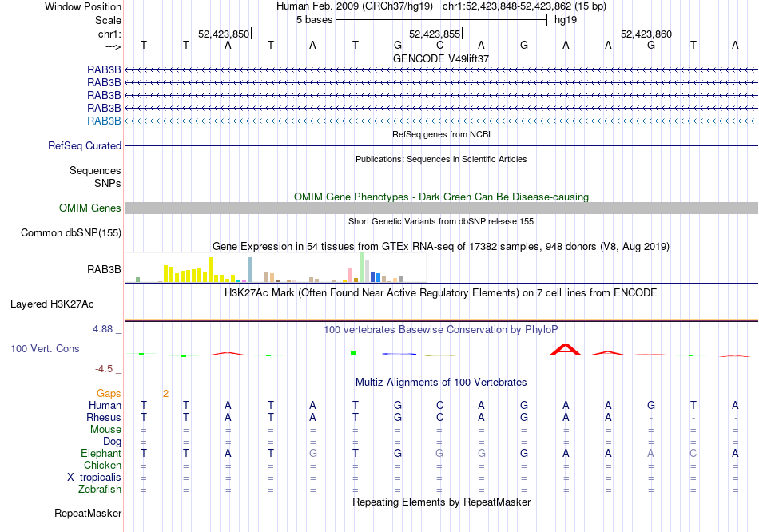Click the RefSeq genes from NCBI title
Viewport: 759px width, 532px height.
click(x=441, y=134)
